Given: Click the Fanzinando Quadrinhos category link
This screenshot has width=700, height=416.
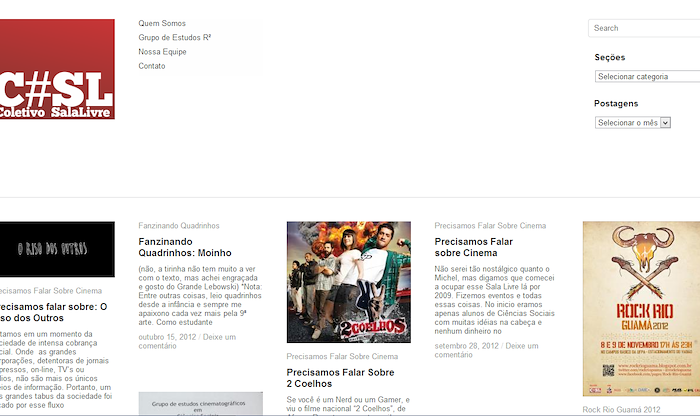Looking at the screenshot, I should [179, 226].
